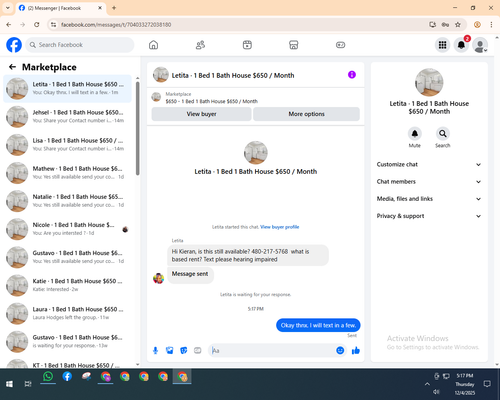The image size is (500, 400).
Task: Bookmark this page with star icon
Action: coord(458,24)
